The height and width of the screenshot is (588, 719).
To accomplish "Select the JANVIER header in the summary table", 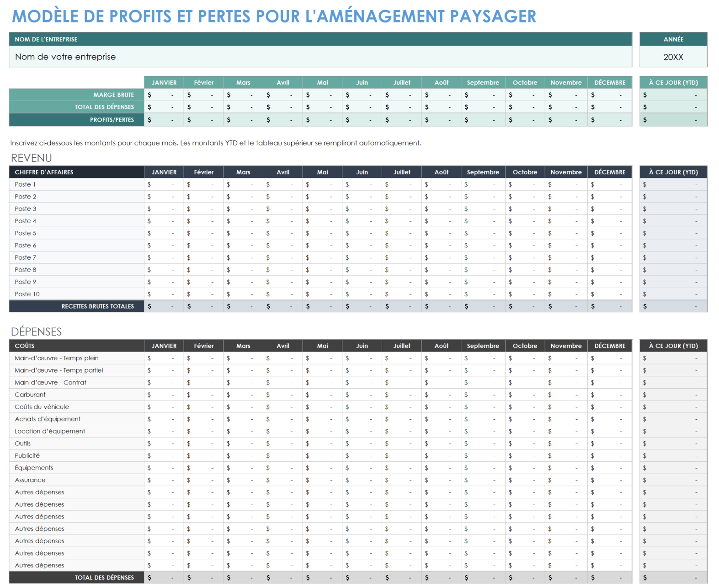I will coord(164,82).
